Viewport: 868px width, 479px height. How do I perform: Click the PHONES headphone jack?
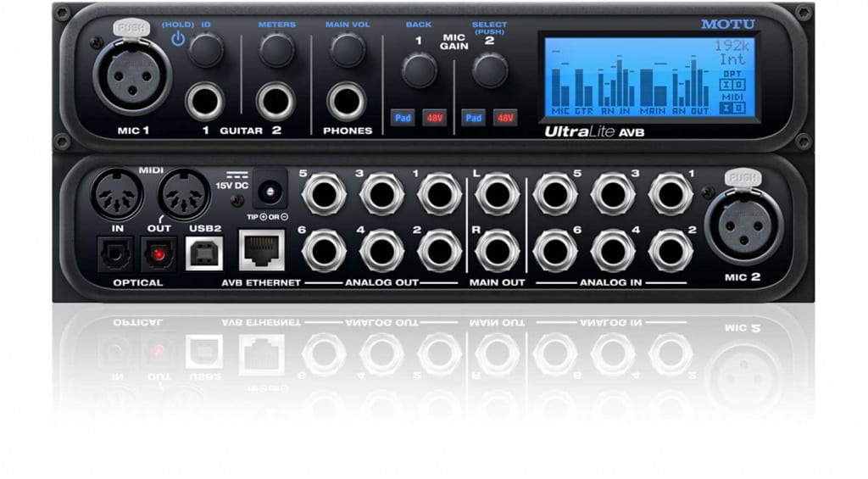(x=347, y=102)
